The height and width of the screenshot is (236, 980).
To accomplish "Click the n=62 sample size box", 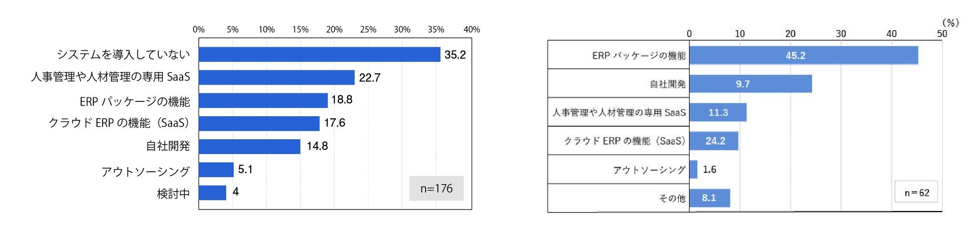I will point(916,192).
